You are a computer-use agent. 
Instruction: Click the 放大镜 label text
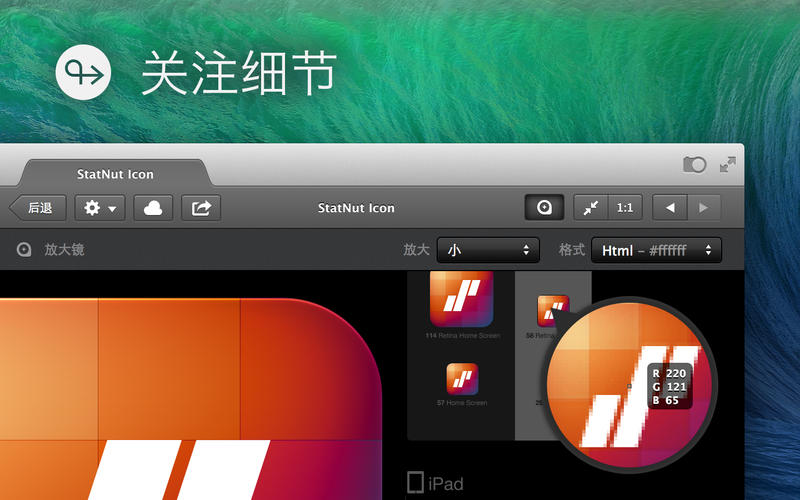tap(64, 249)
